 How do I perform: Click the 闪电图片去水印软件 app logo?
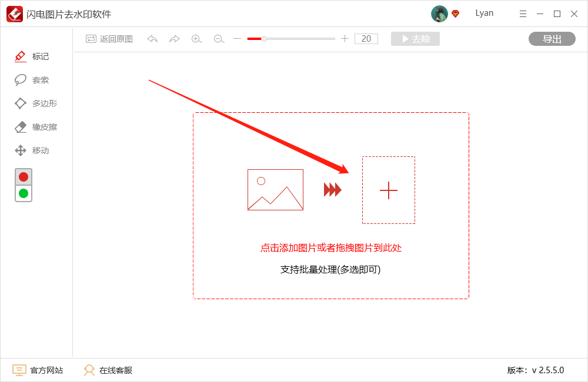click(x=15, y=14)
